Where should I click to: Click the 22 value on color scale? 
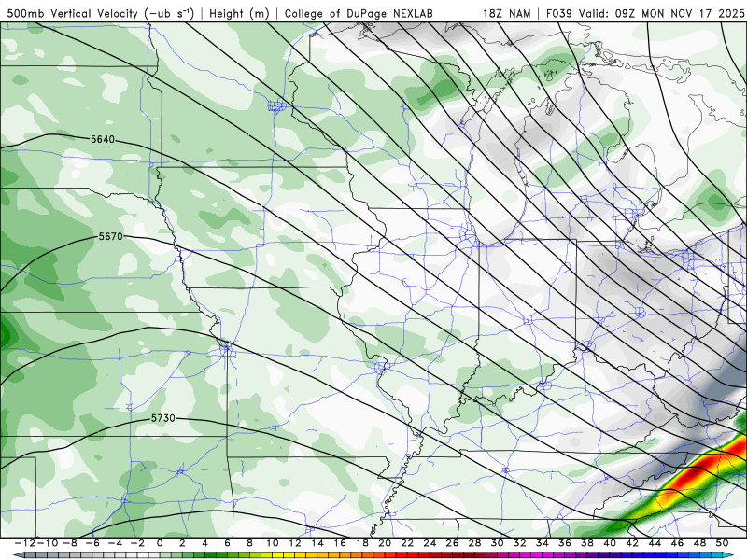point(407,543)
